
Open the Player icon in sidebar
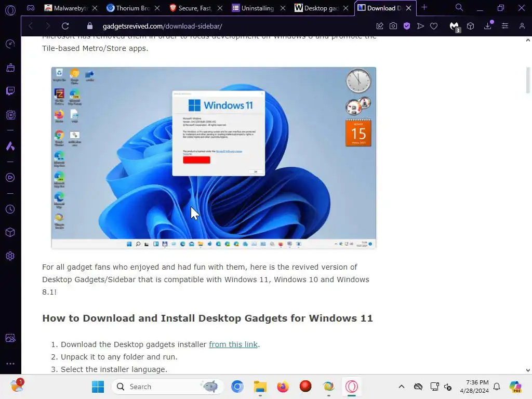click(x=10, y=178)
